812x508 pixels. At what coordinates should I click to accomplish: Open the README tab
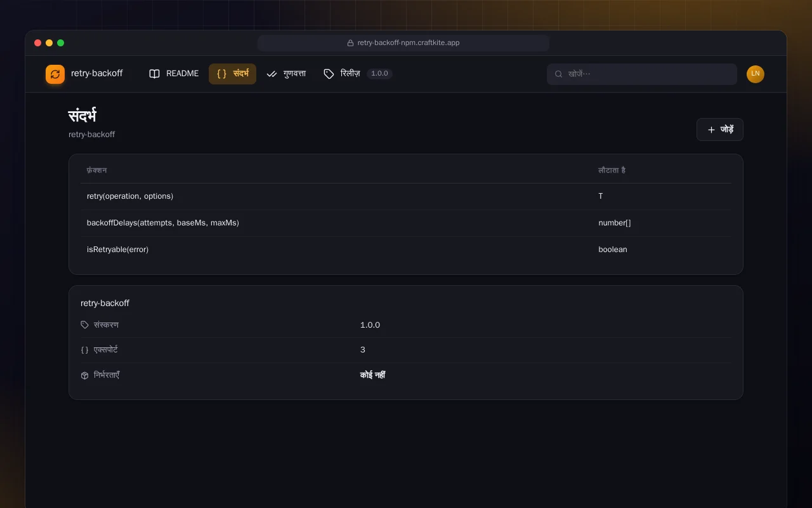(174, 74)
